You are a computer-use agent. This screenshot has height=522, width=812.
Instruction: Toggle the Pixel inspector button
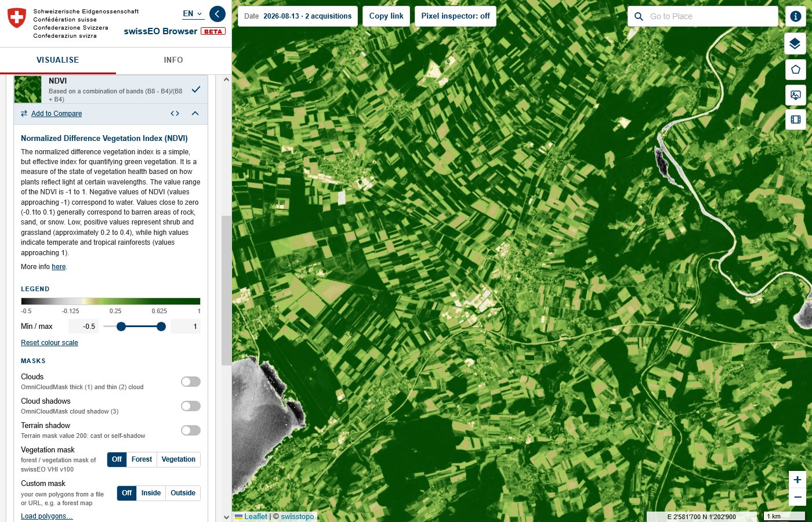coord(455,16)
